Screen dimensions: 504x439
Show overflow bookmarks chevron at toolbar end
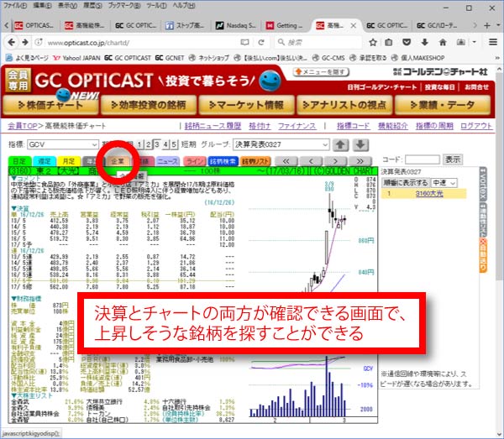point(497,58)
